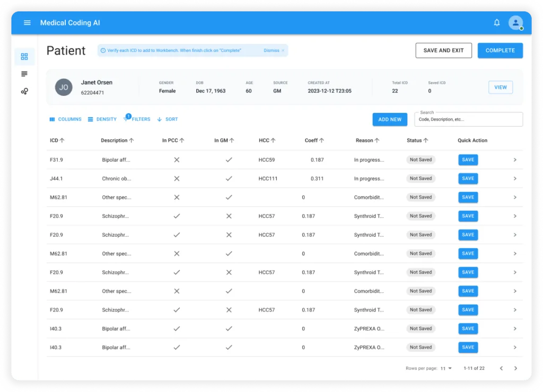The width and height of the screenshot is (543, 392).
Task: Expand the F31.9 Bipolar row chevron
Action: pyautogui.click(x=514, y=159)
